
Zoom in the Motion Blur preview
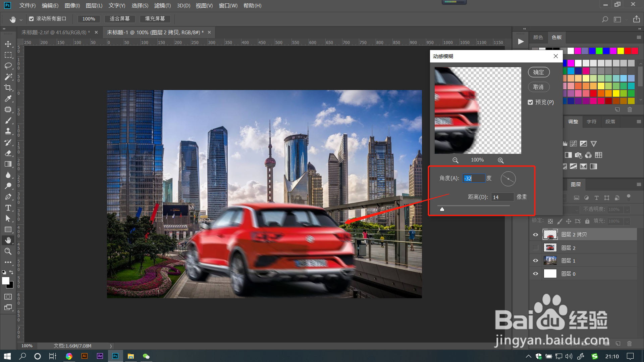click(500, 161)
